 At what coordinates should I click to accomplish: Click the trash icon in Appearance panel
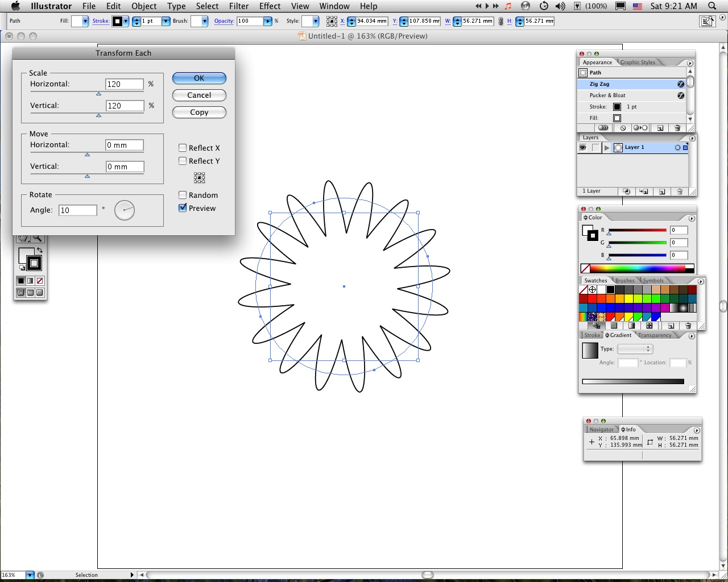(677, 128)
